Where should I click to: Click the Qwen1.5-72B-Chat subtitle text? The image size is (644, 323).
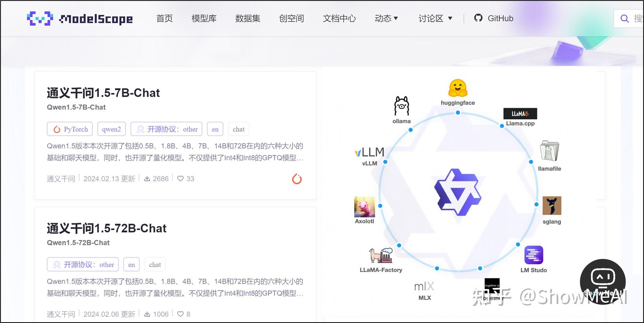[x=78, y=243]
